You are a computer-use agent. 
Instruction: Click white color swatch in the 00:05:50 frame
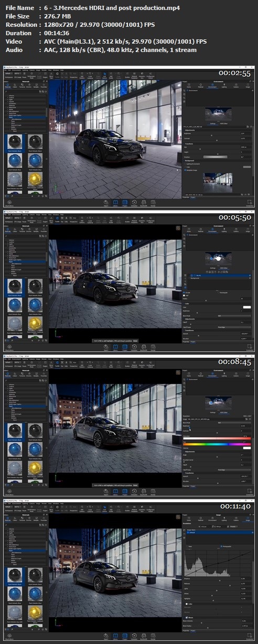click(x=247, y=307)
